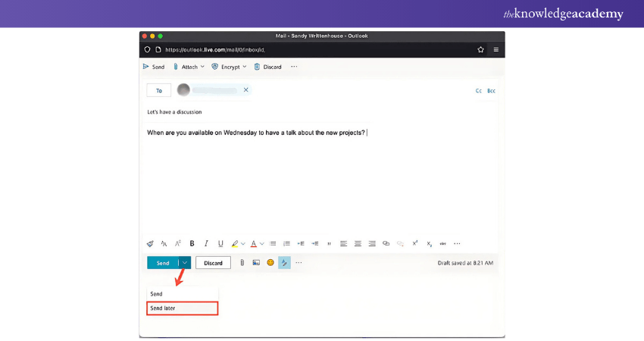Expand the Encrypt dropdown menu
This screenshot has height=341, width=644.
tap(245, 67)
